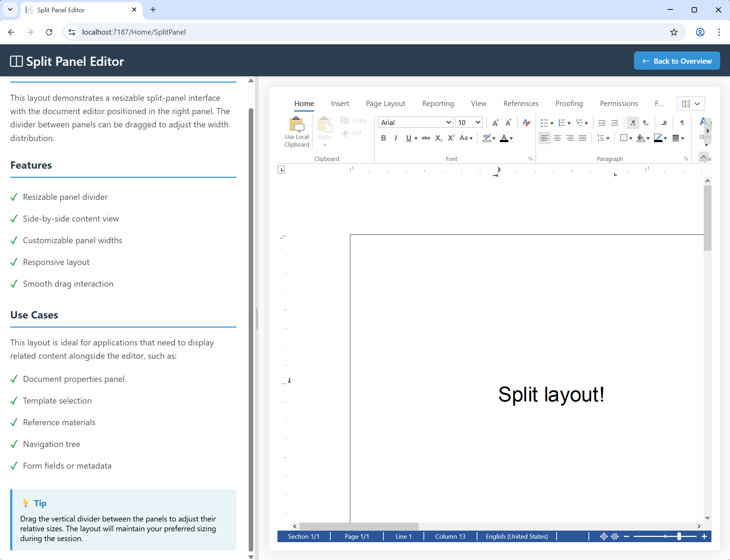Select the strikethrough icon
730x560 pixels.
tap(426, 138)
